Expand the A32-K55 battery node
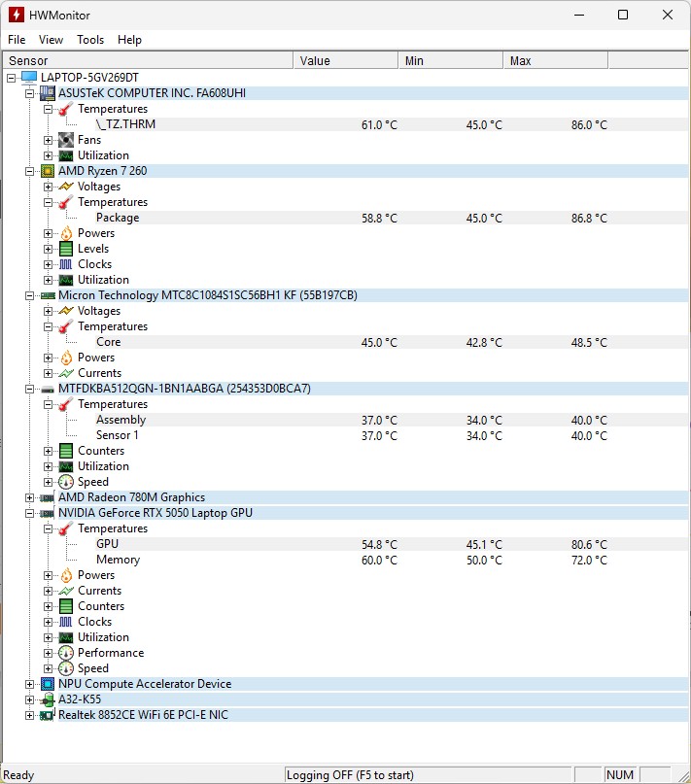This screenshot has width=691, height=784. (x=30, y=699)
